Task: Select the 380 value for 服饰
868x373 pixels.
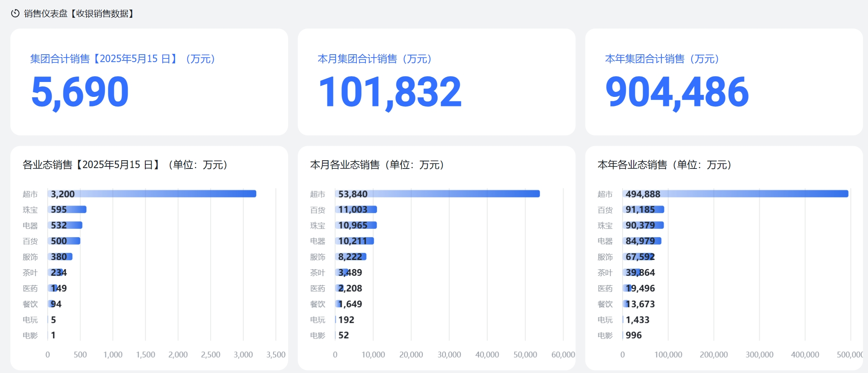Action: coord(59,257)
